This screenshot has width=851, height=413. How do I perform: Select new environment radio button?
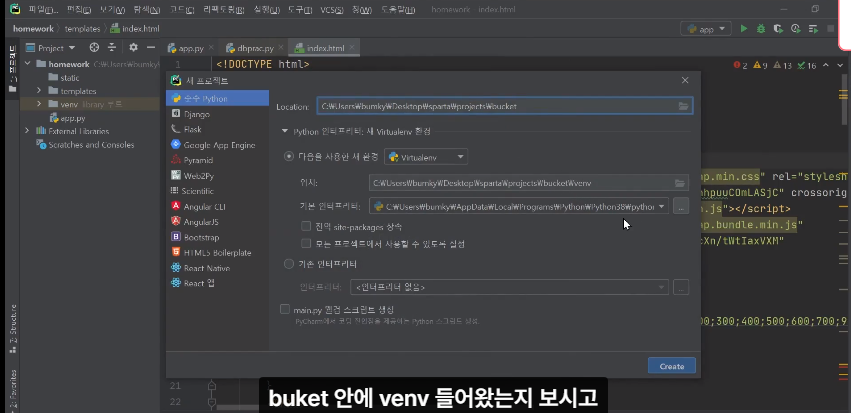point(289,157)
